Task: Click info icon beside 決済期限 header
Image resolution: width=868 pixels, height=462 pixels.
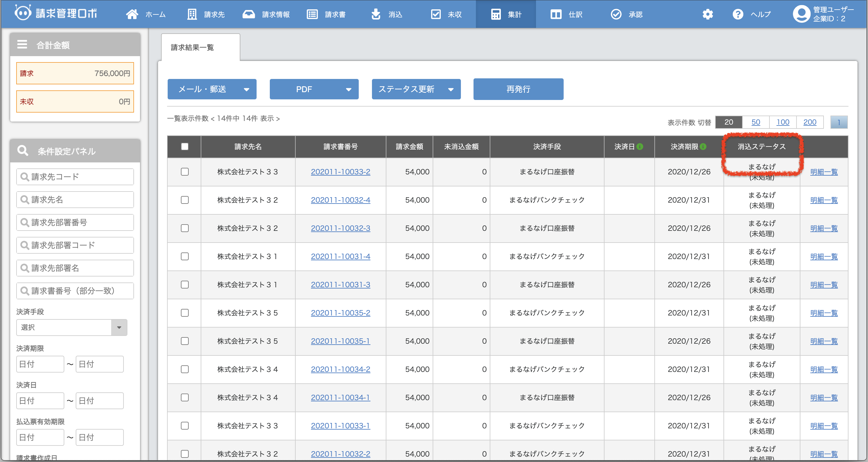Action: tap(703, 146)
